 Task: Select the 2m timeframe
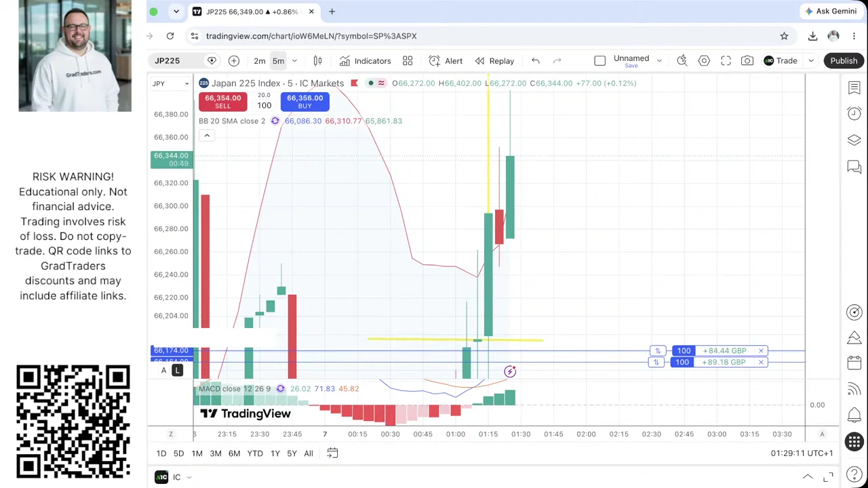pyautogui.click(x=259, y=61)
